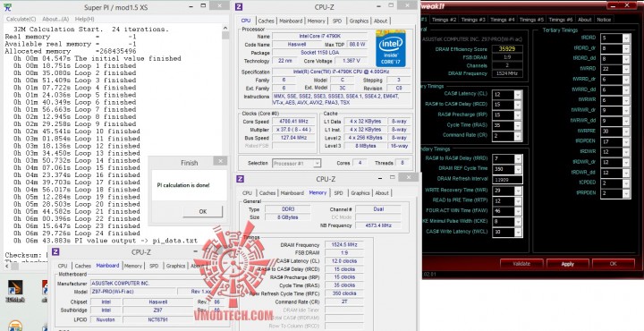Click DRAM Efficiency Score value 35929

[x=507, y=49]
